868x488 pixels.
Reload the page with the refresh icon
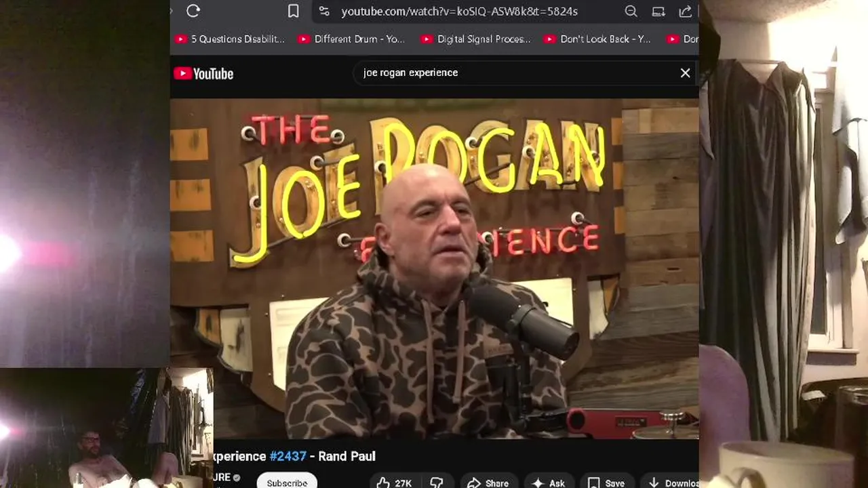click(193, 11)
